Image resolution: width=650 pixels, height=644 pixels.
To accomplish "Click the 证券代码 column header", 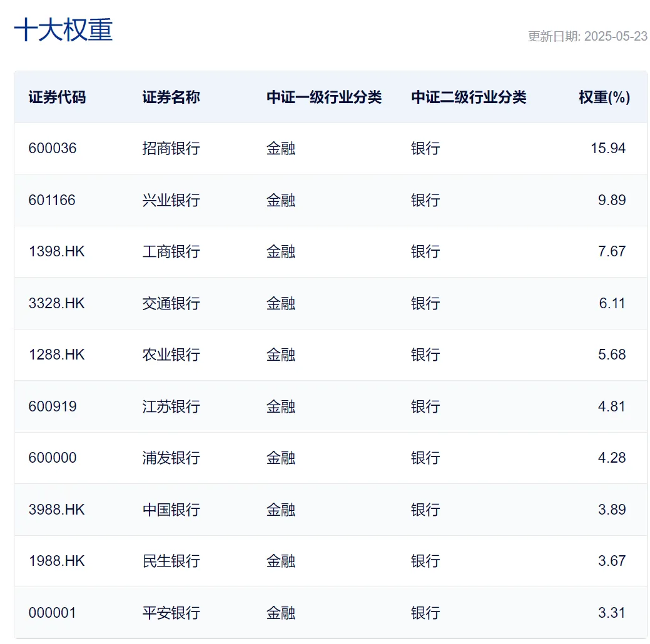I will [57, 98].
